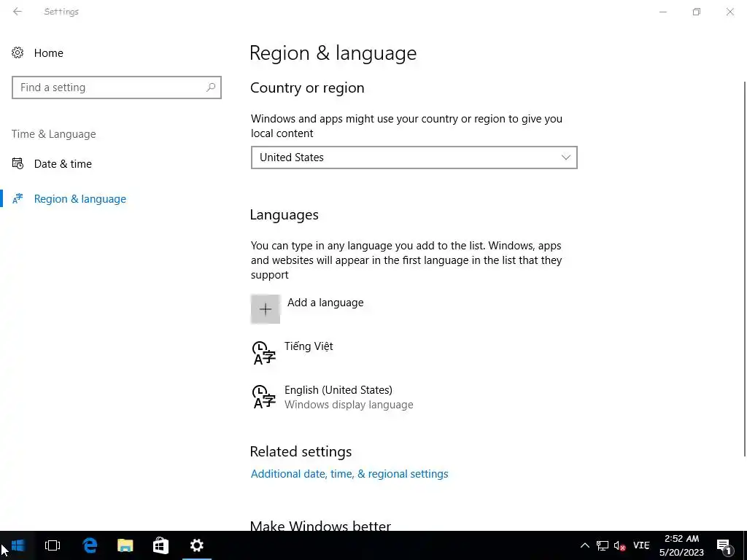Click the Settings gear on the taskbar

197,545
